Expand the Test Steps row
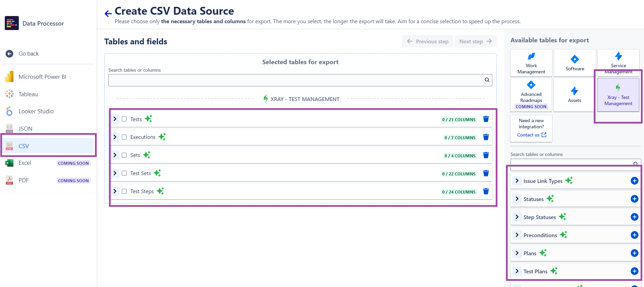 point(115,191)
